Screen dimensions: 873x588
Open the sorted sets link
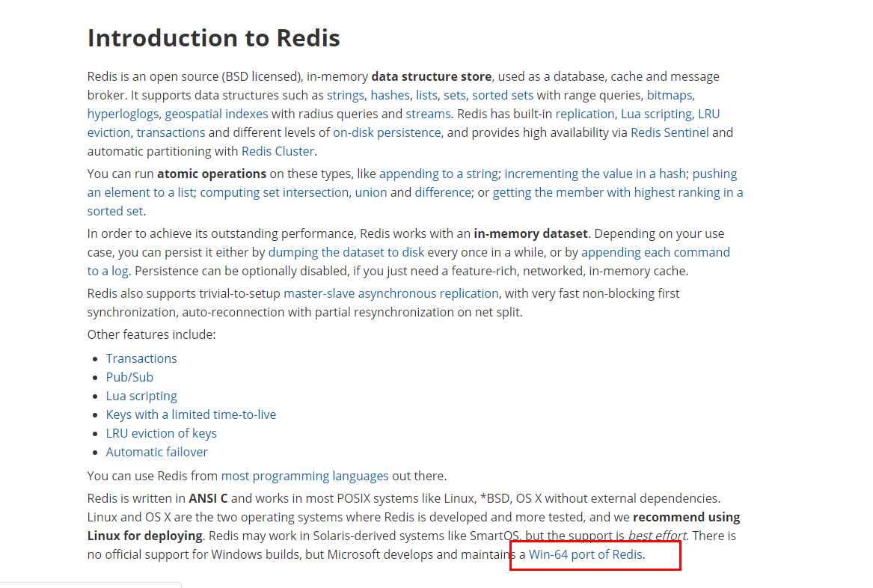click(x=503, y=95)
